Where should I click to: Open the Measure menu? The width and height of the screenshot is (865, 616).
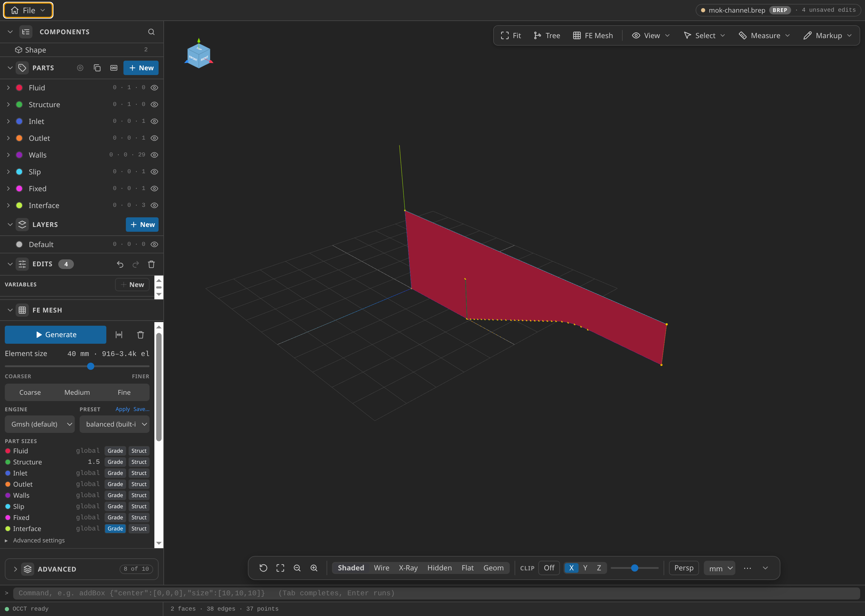click(x=764, y=36)
